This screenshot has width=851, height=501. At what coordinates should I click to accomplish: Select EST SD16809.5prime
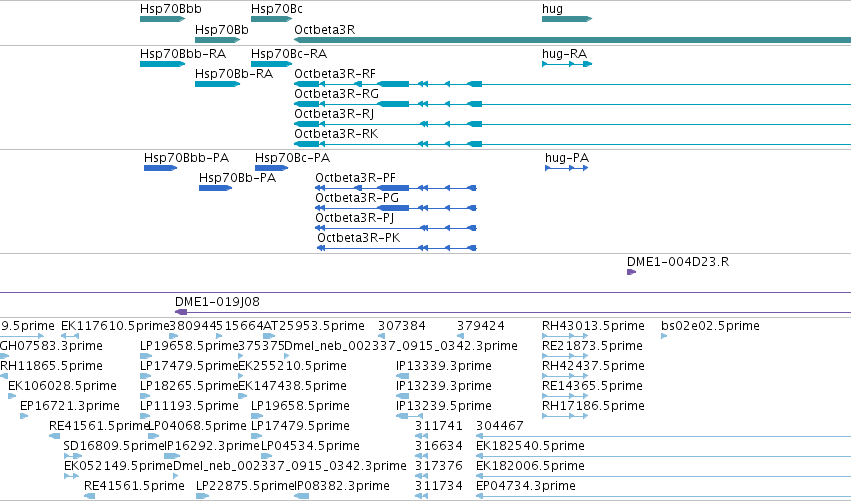click(114, 446)
